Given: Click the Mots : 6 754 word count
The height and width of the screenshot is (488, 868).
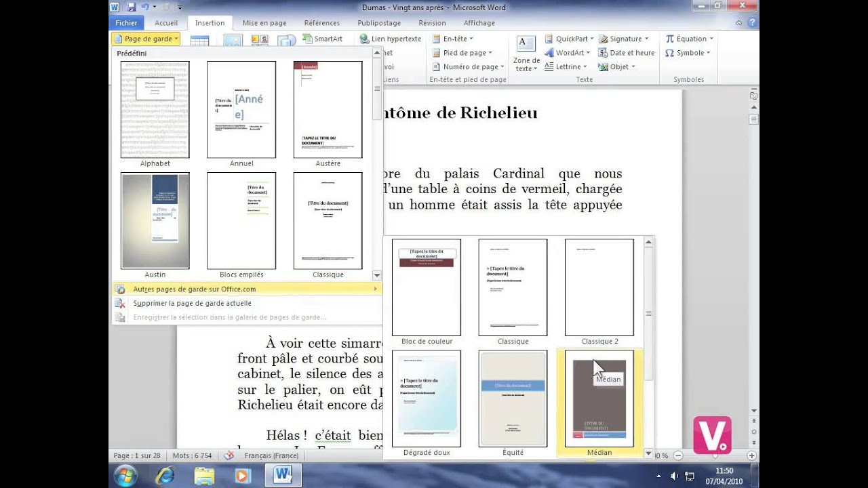Looking at the screenshot, I should tap(192, 456).
